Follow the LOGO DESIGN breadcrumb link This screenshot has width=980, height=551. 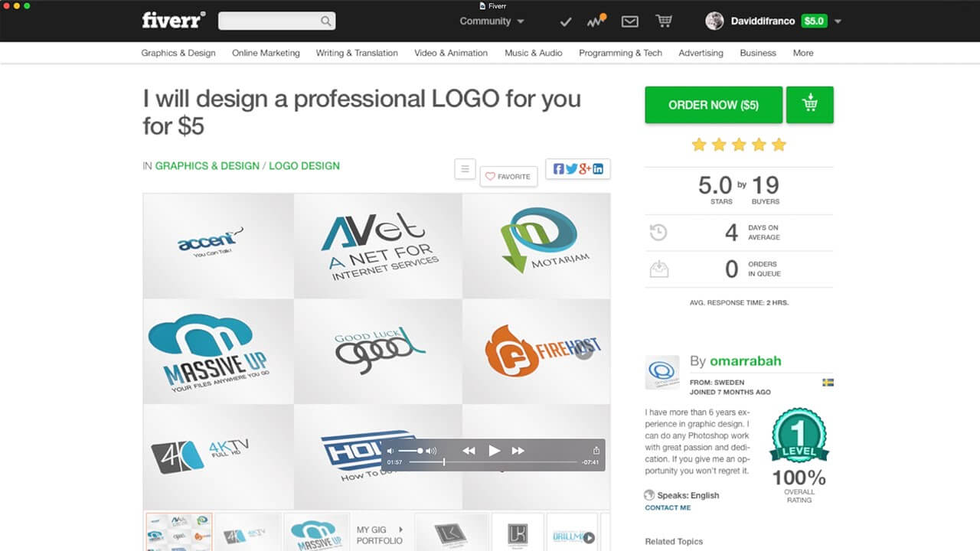tap(304, 165)
